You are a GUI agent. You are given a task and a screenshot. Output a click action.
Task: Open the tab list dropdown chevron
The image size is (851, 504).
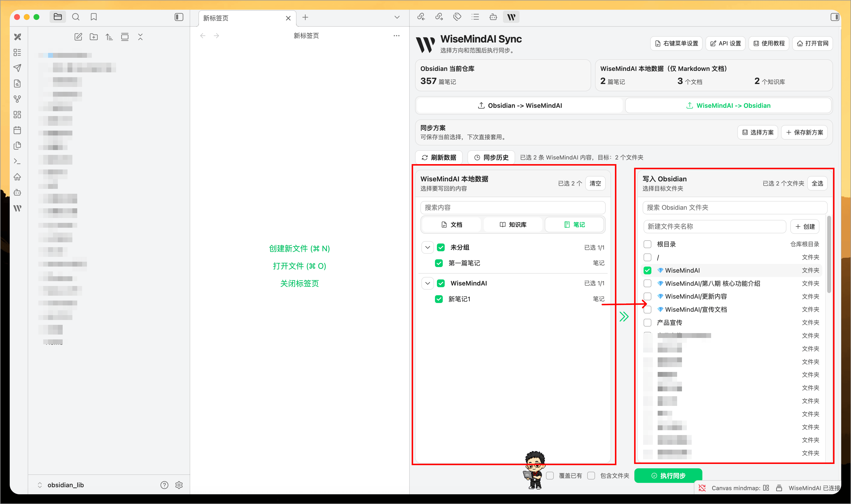click(x=397, y=17)
